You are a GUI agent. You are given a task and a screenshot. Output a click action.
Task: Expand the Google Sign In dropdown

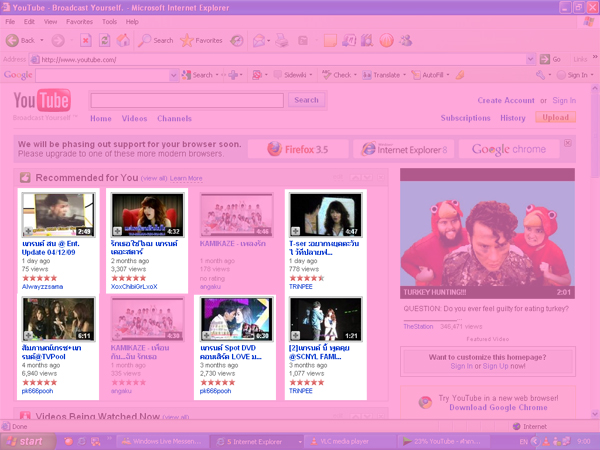click(x=592, y=75)
